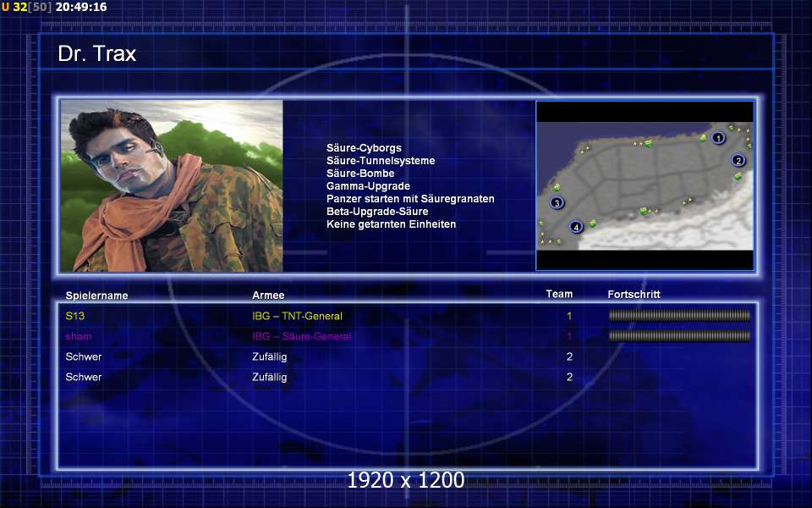Screen dimensions: 812x508
Task: Click the 'Dr. Trax' title
Action: coord(96,54)
